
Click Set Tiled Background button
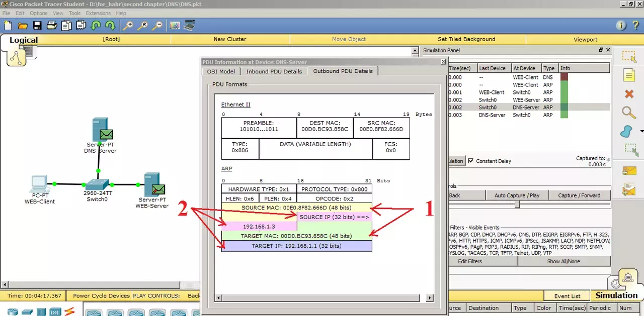466,39
